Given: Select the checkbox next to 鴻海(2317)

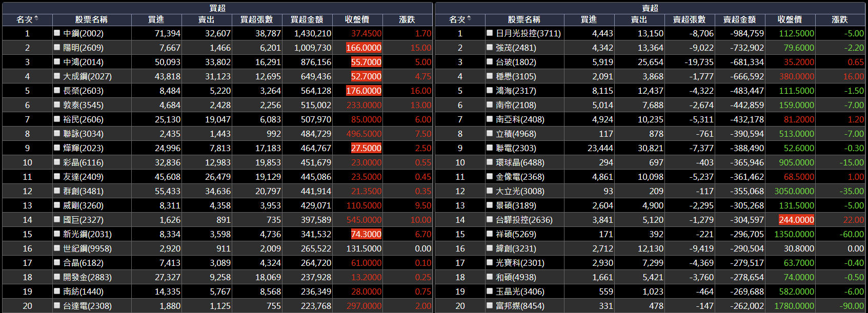Looking at the screenshot, I should click(490, 90).
